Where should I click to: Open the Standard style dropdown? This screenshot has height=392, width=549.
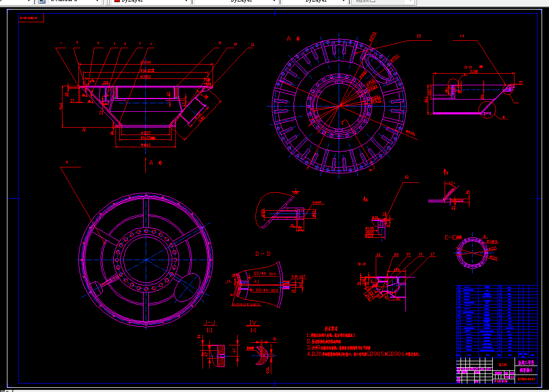coord(75,2)
